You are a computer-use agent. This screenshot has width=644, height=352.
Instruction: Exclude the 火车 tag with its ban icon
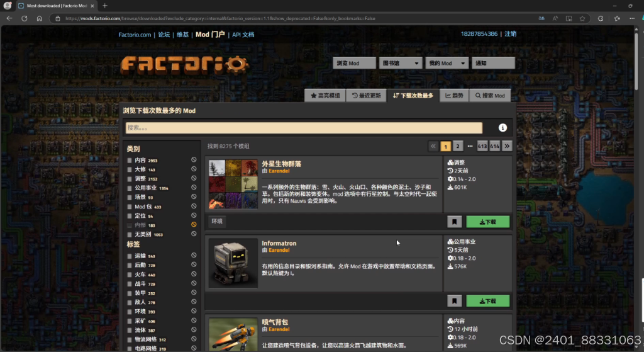coord(194,274)
